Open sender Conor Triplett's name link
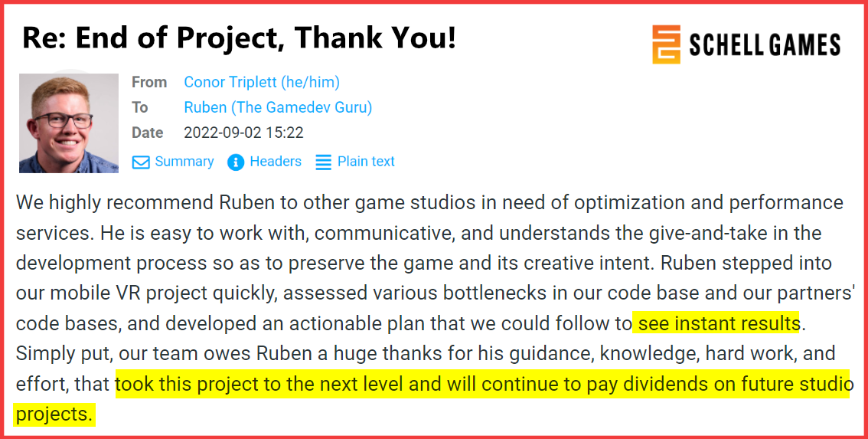This screenshot has width=868, height=439. point(262,82)
